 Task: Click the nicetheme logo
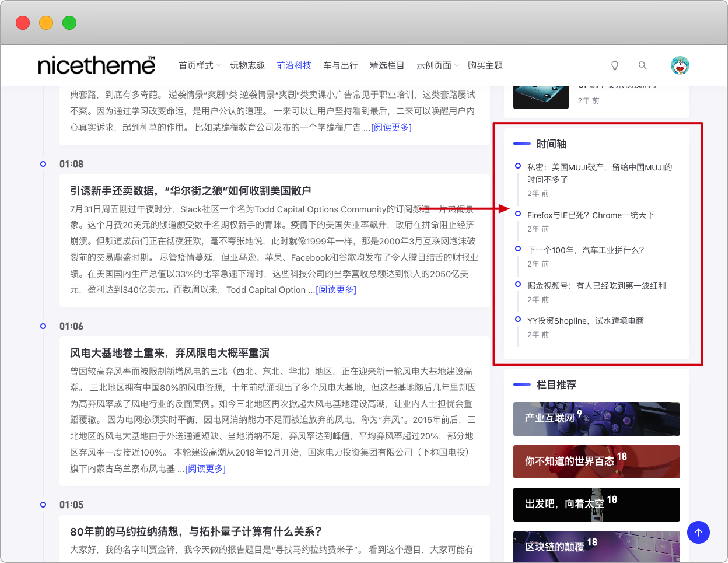tap(97, 65)
